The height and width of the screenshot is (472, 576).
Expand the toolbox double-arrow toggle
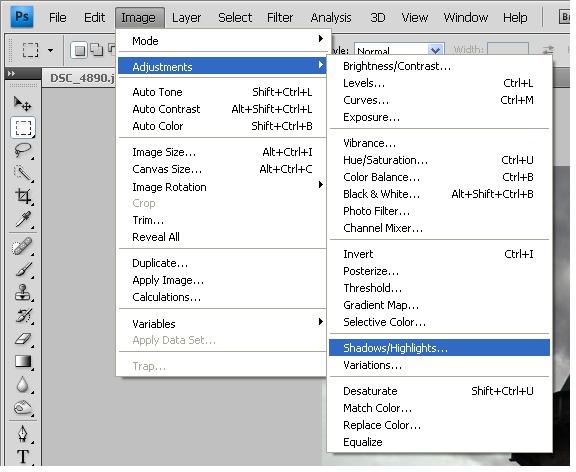tap(11, 73)
